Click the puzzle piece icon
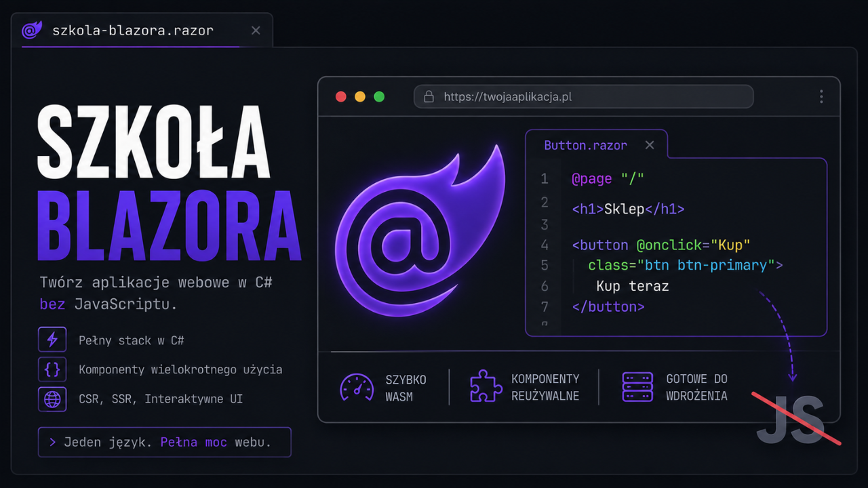 coord(486,387)
